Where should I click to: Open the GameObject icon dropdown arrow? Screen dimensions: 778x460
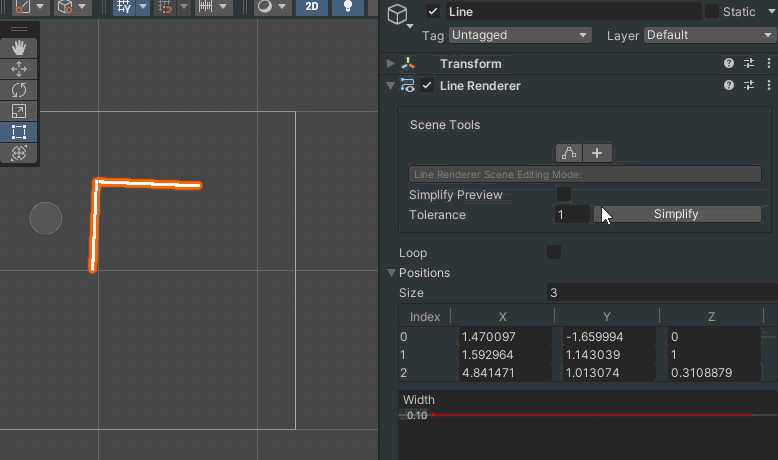(x=410, y=26)
